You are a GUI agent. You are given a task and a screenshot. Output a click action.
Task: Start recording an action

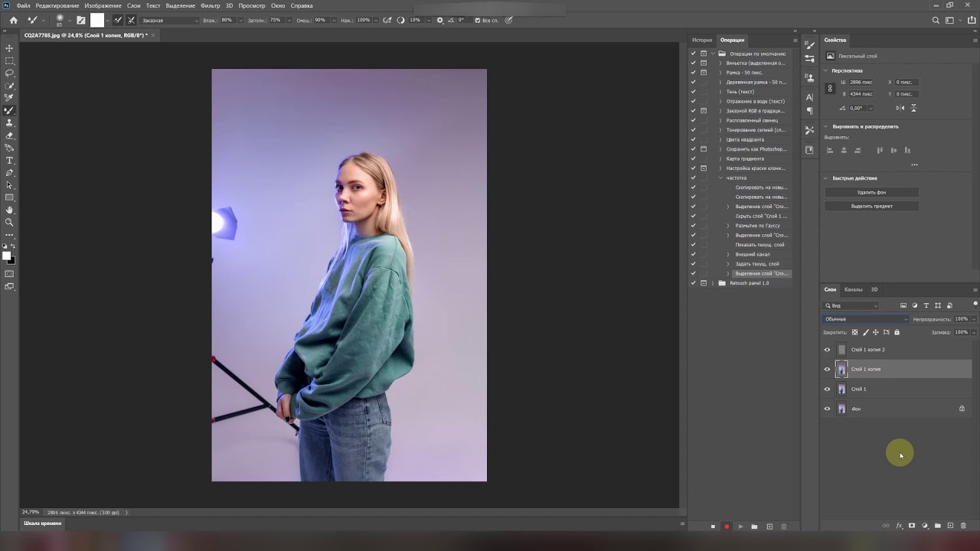(x=727, y=527)
